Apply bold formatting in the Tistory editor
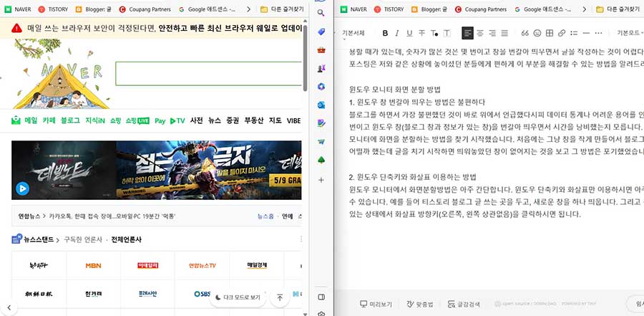The image size is (644, 316). [x=385, y=34]
